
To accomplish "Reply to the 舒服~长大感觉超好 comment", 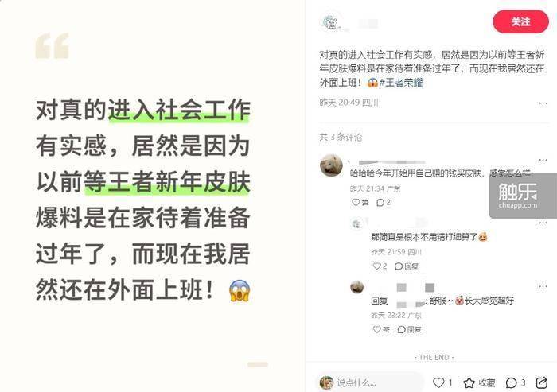I will click(409, 329).
